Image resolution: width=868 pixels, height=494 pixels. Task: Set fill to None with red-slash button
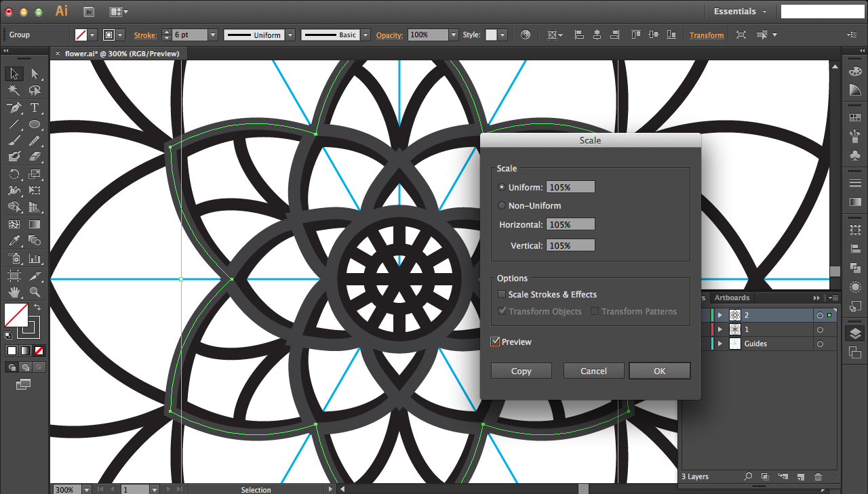click(39, 350)
